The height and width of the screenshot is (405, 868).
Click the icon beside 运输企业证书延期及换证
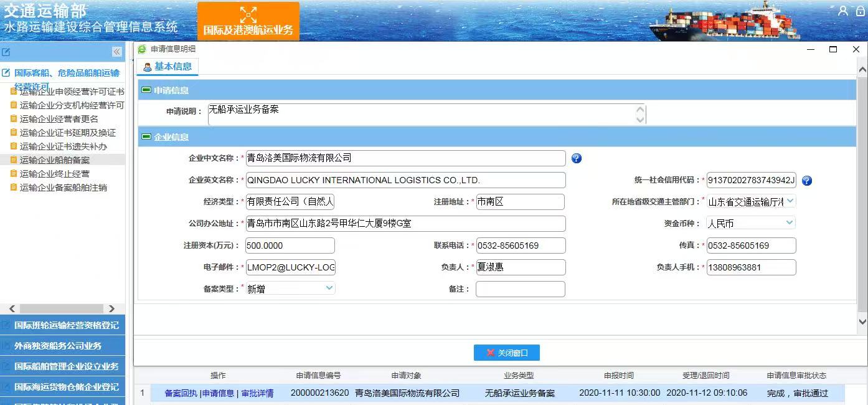(14, 132)
